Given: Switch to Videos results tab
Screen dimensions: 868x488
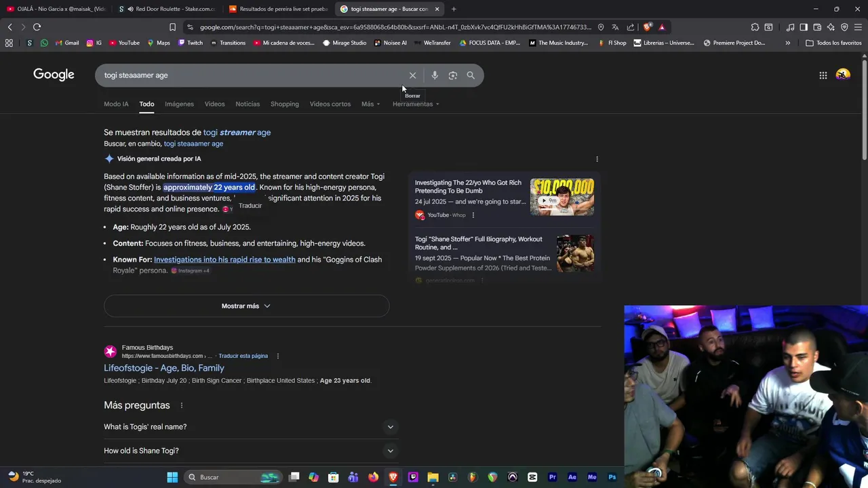Looking at the screenshot, I should point(214,104).
